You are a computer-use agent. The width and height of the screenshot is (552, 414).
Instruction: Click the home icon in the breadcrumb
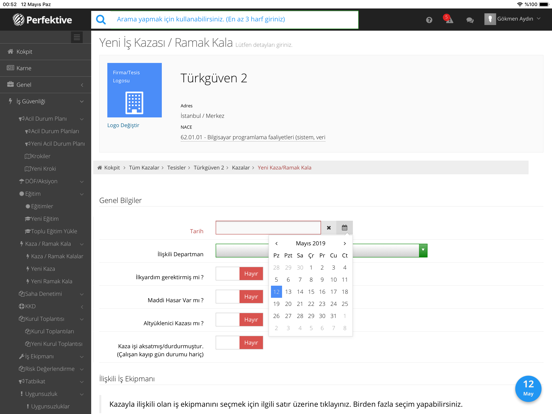click(100, 168)
